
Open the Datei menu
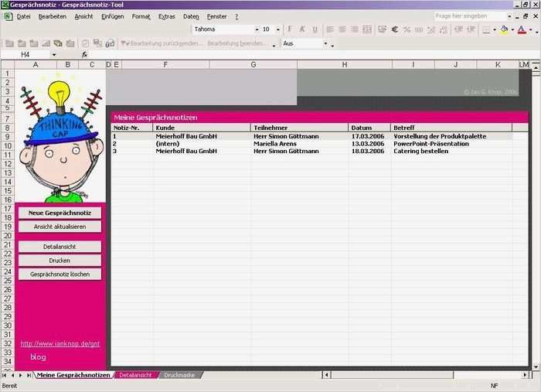pyautogui.click(x=23, y=16)
